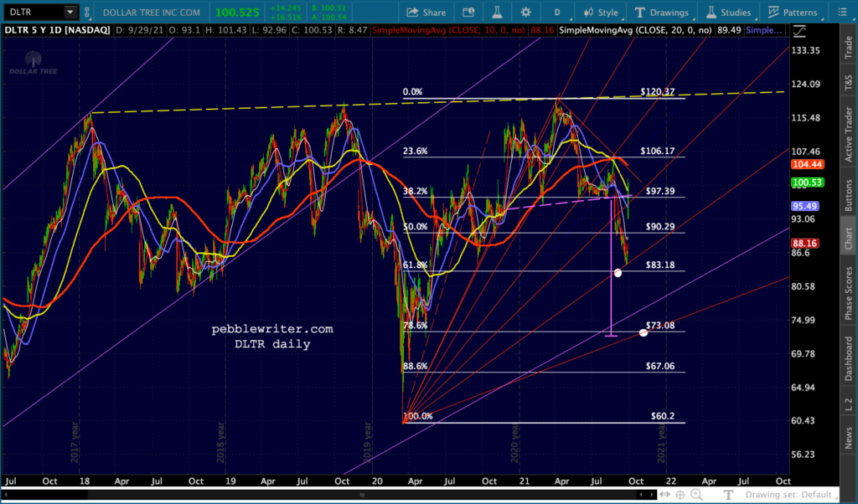This screenshot has height=504, width=858.
Task: Open the Patterns menu
Action: (793, 12)
